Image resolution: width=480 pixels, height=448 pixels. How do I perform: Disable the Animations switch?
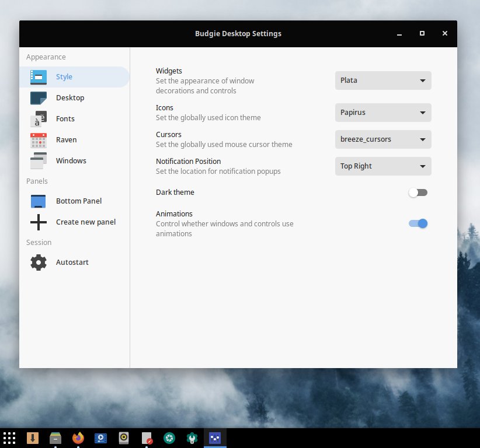pyautogui.click(x=418, y=223)
